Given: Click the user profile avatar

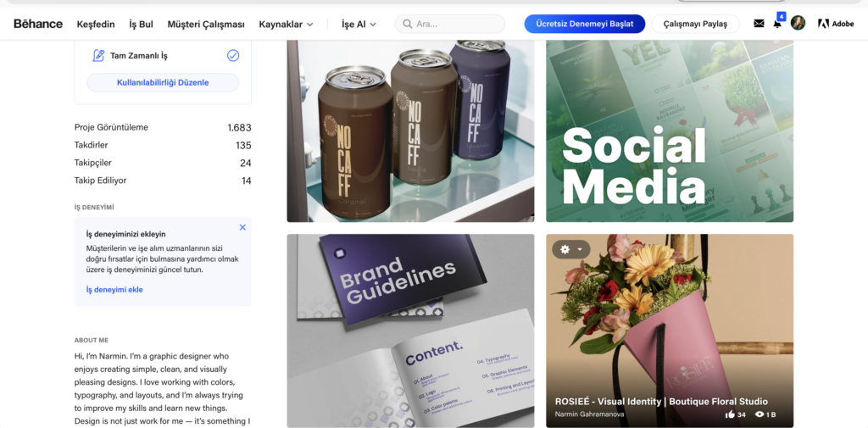Looking at the screenshot, I should click(798, 23).
